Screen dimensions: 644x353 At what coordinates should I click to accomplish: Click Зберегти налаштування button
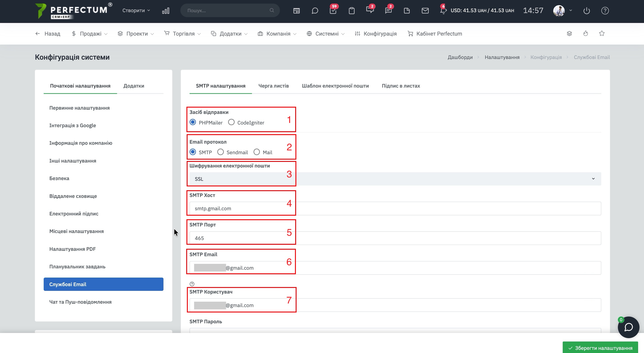[x=600, y=348]
